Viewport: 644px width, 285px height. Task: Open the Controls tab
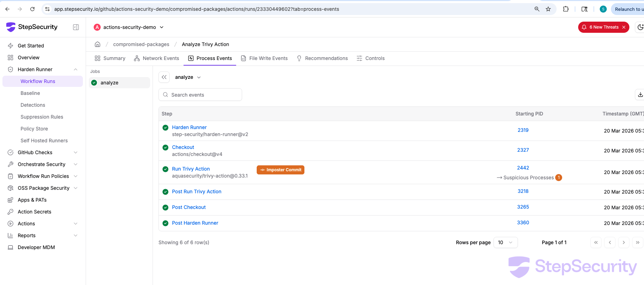pyautogui.click(x=371, y=58)
